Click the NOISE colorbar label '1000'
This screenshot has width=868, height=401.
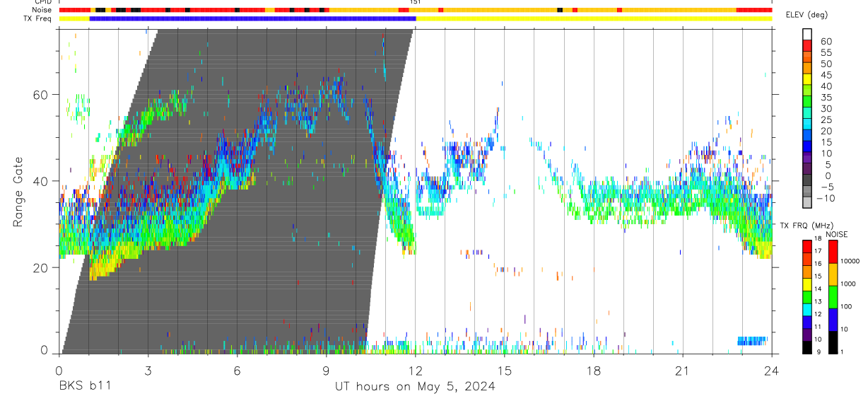coord(849,284)
